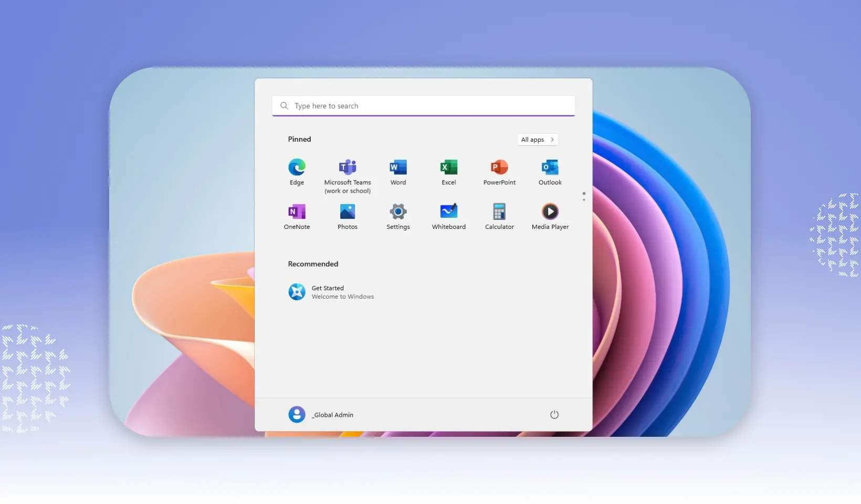The width and height of the screenshot is (861, 504).
Task: Click the pinned apps page indicator dots
Action: [584, 196]
